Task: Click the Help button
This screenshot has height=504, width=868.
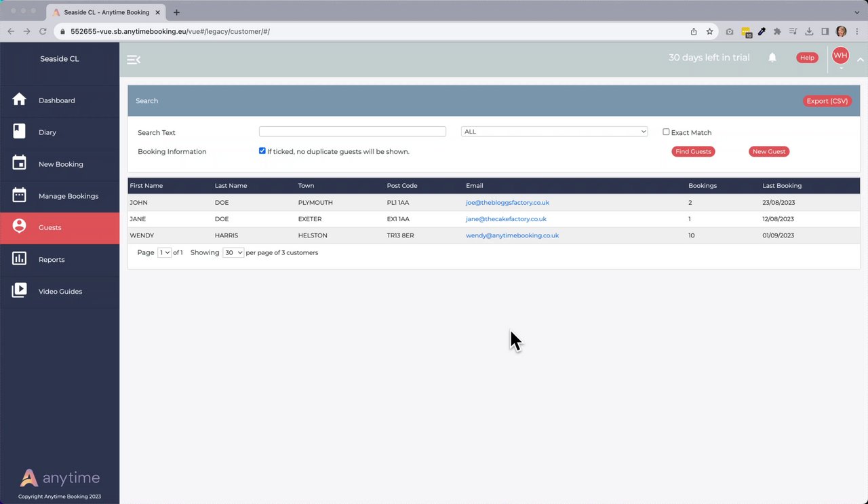Action: coord(807,58)
